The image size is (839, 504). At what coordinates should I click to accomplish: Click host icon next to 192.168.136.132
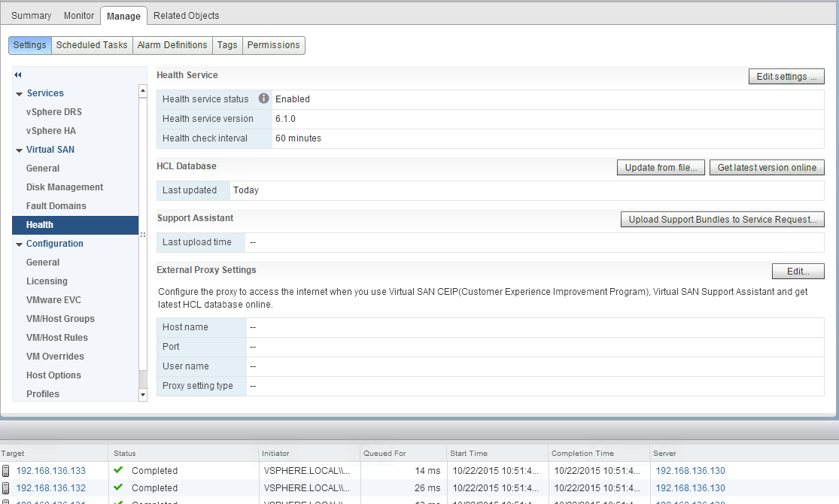[x=6, y=488]
